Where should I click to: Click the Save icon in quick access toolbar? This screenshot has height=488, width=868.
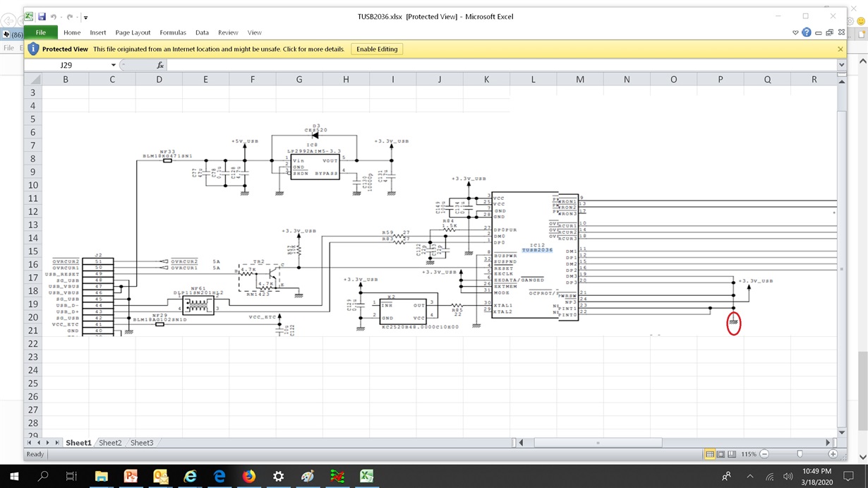[x=42, y=16]
